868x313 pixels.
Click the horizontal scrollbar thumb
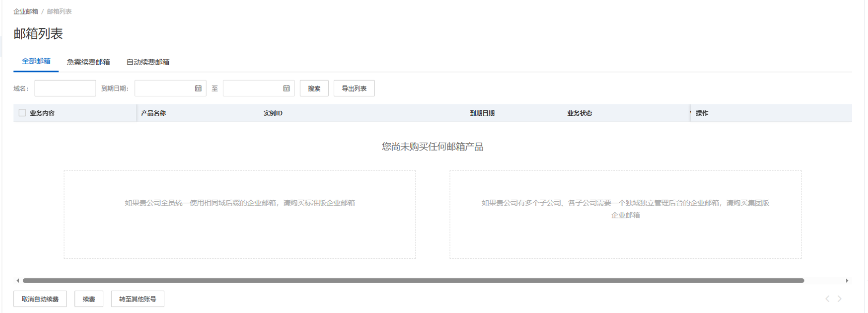click(413, 280)
